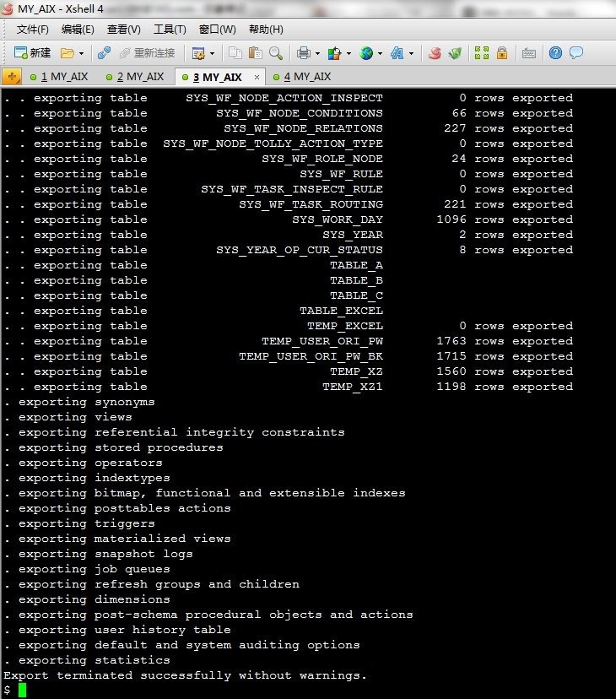Click the find magnifier icon
The height and width of the screenshot is (699, 616).
275,52
